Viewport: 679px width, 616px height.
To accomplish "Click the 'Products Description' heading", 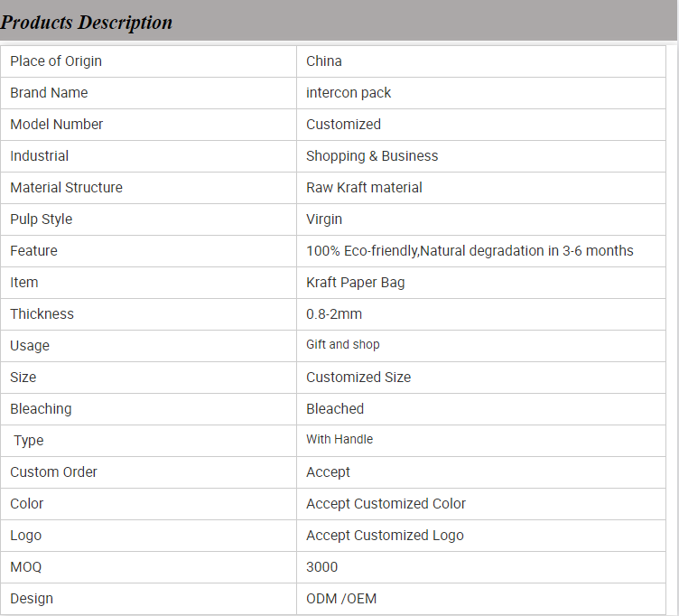I will pos(86,23).
